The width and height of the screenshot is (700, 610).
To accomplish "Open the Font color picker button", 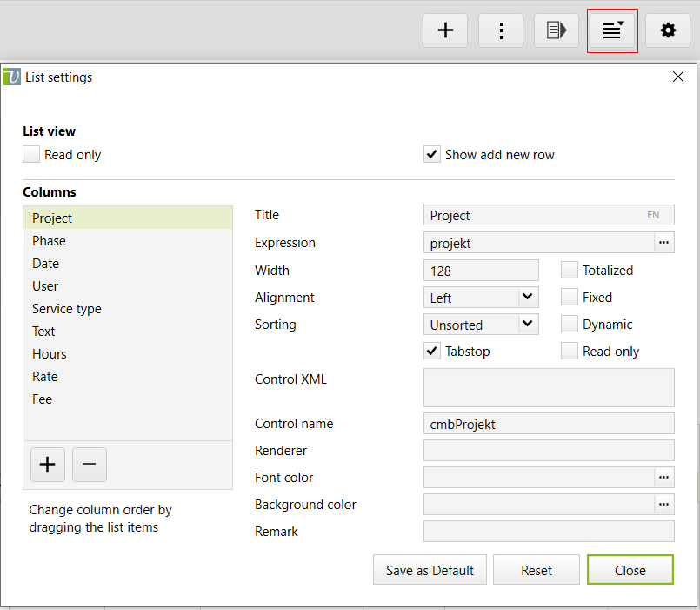I will (664, 477).
